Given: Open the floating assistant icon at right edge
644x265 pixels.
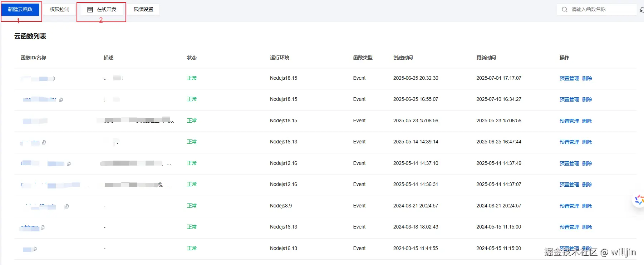Looking at the screenshot, I should (638, 200).
